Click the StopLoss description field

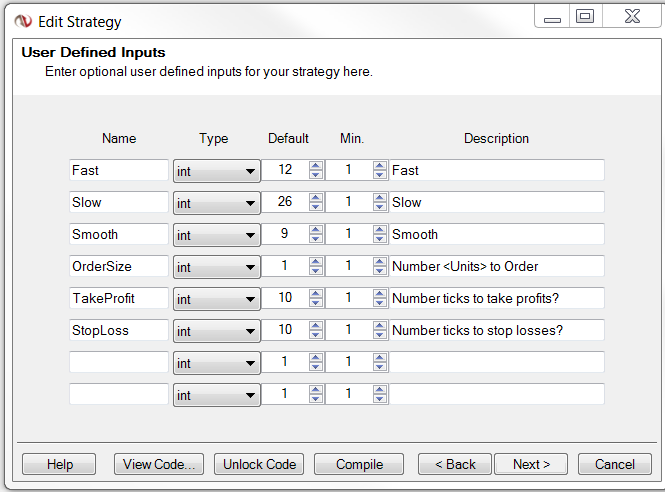[x=497, y=330]
